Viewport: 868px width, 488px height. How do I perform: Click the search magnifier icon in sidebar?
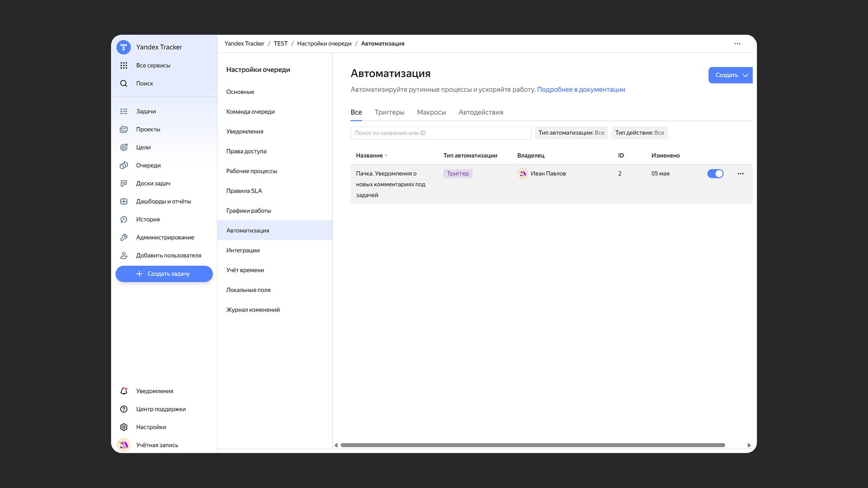coord(123,84)
